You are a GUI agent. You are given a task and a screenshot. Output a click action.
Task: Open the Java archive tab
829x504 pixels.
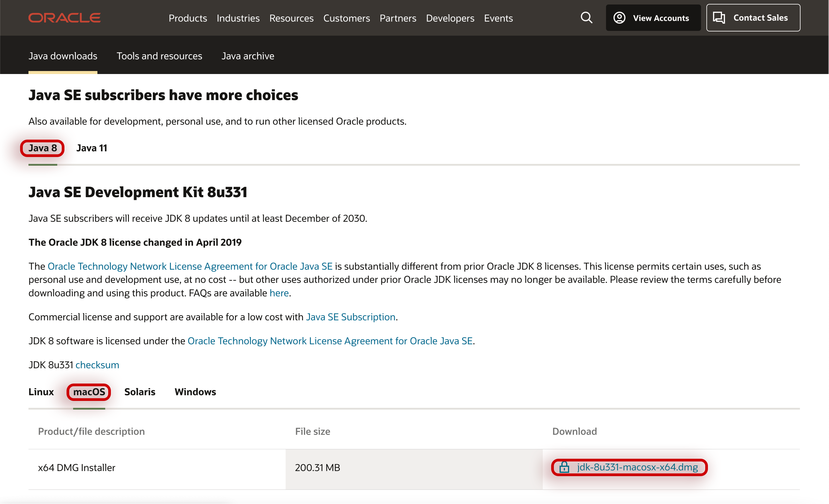tap(248, 56)
